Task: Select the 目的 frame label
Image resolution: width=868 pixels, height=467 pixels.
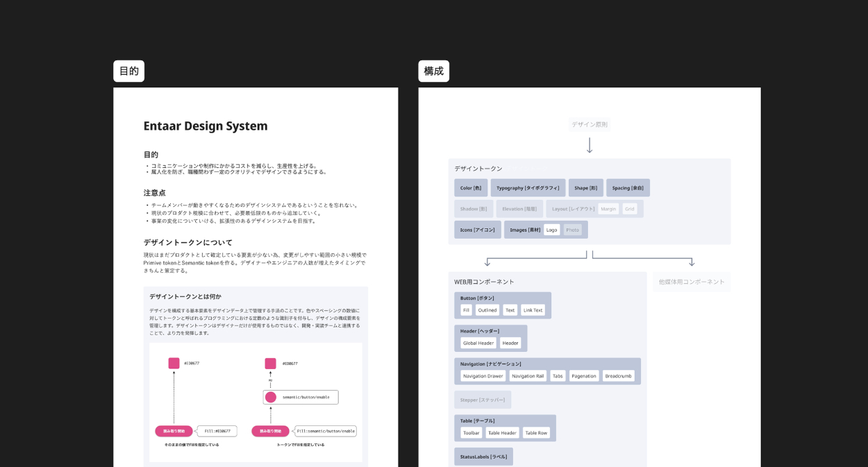Action: (128, 71)
